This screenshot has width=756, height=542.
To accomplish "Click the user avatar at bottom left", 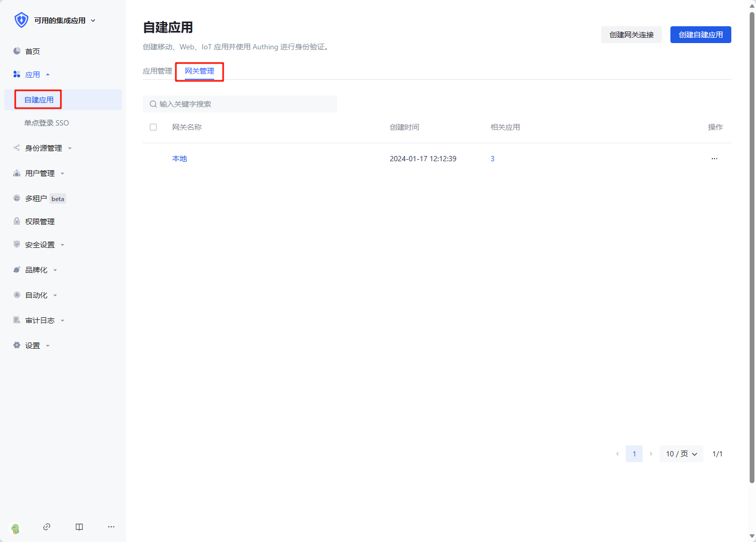I will pos(16,528).
